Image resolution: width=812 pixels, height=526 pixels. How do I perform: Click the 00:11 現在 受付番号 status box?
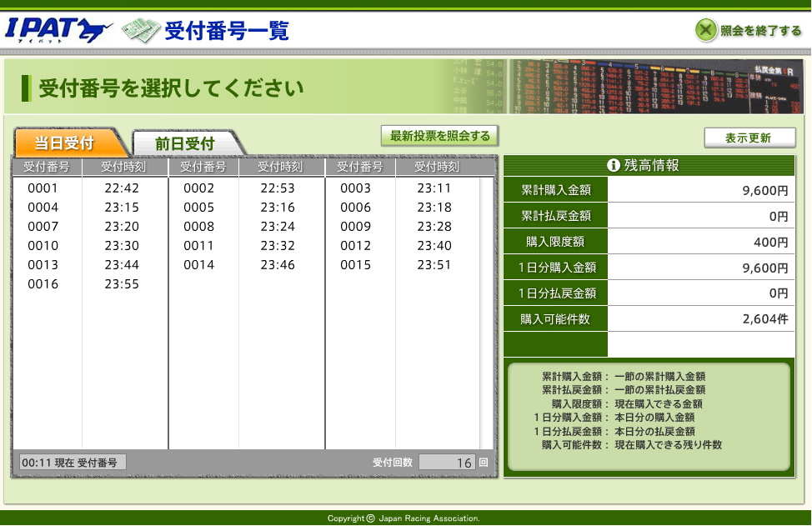pos(73,463)
